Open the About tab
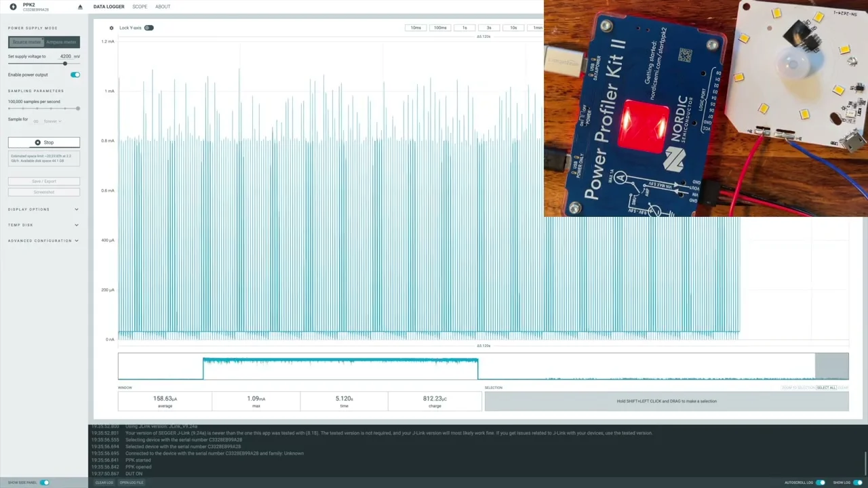The width and height of the screenshot is (868, 488). click(x=163, y=7)
